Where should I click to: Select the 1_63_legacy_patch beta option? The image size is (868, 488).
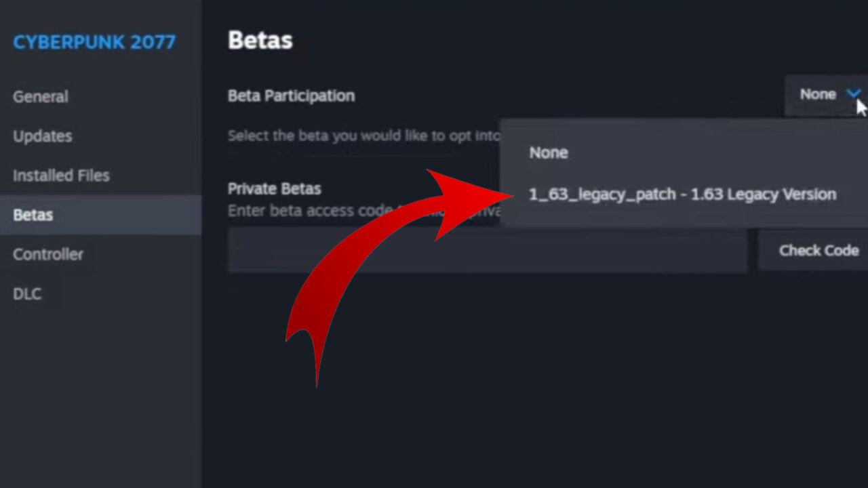(682, 195)
